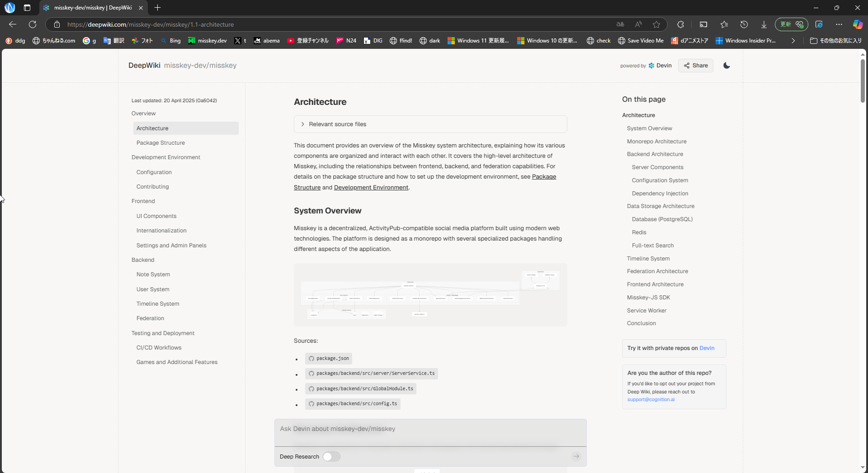Screen dimensions: 868x473
Task: Click the translate page icon in address bar
Action: coord(620,24)
